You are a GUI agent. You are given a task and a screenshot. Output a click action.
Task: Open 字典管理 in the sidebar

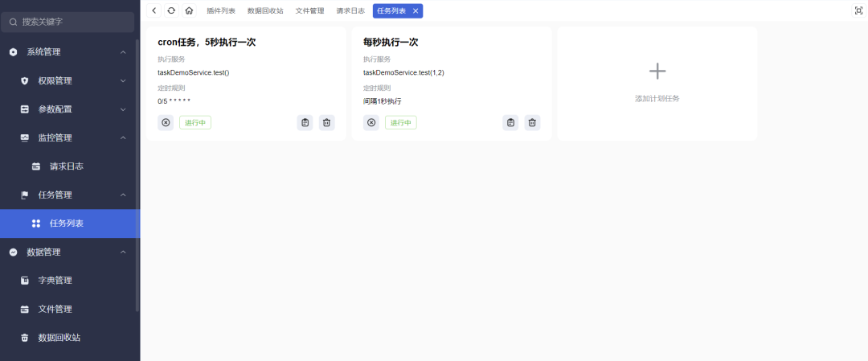[70, 280]
